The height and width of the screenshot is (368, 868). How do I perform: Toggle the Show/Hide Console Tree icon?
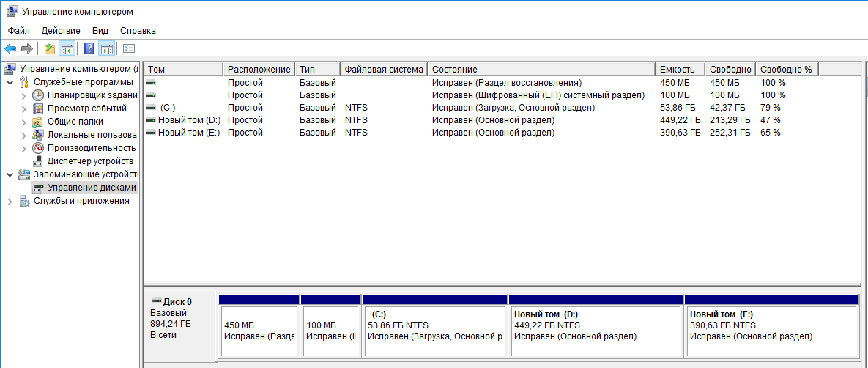point(67,49)
